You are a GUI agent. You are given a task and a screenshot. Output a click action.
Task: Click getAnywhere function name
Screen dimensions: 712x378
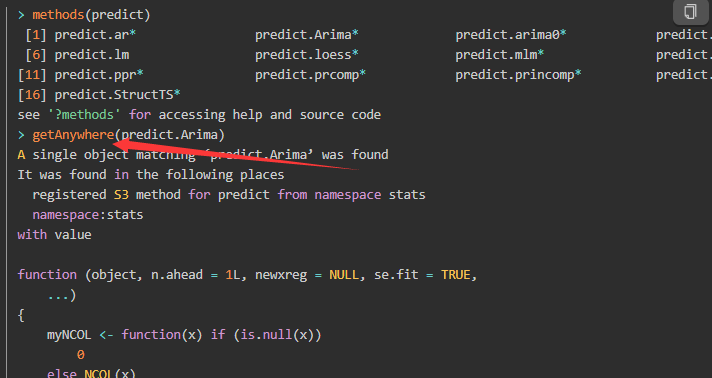click(x=73, y=135)
